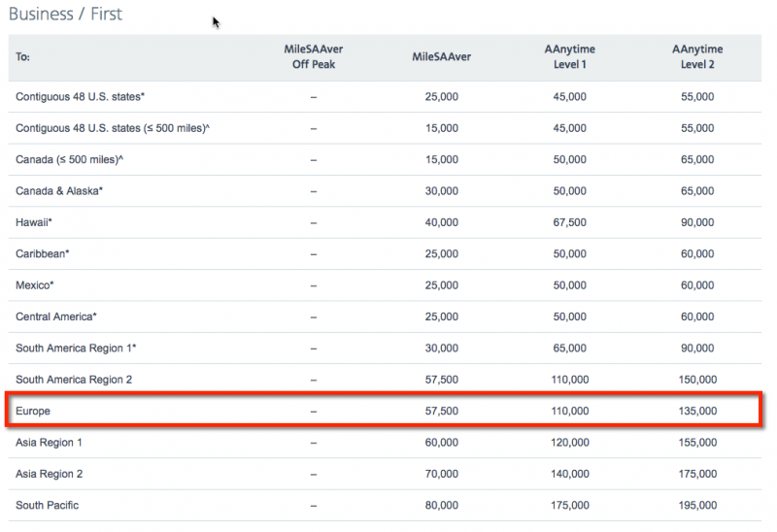Select Central America row label
This screenshot has width=777, height=532.
[x=56, y=316]
